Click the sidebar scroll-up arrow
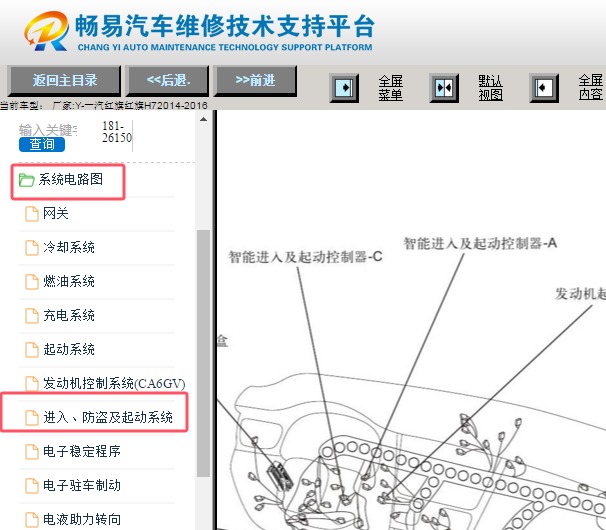Image resolution: width=606 pixels, height=530 pixels. (203, 119)
